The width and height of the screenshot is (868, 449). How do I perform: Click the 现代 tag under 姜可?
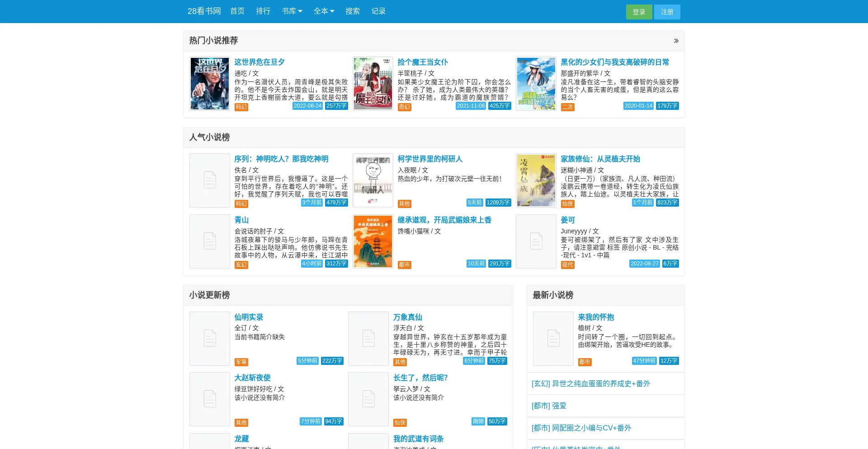click(568, 265)
